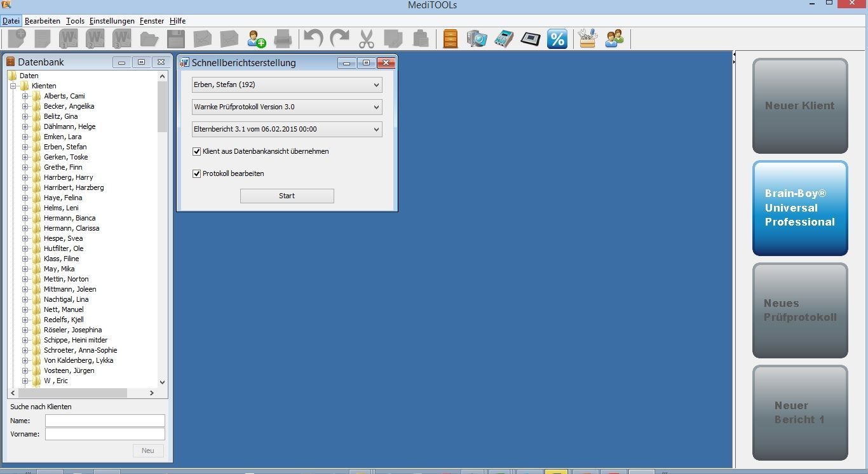This screenshot has width=868, height=474.
Task: Click the 'Neues Prüfprotokoll' large button
Action: pos(800,311)
